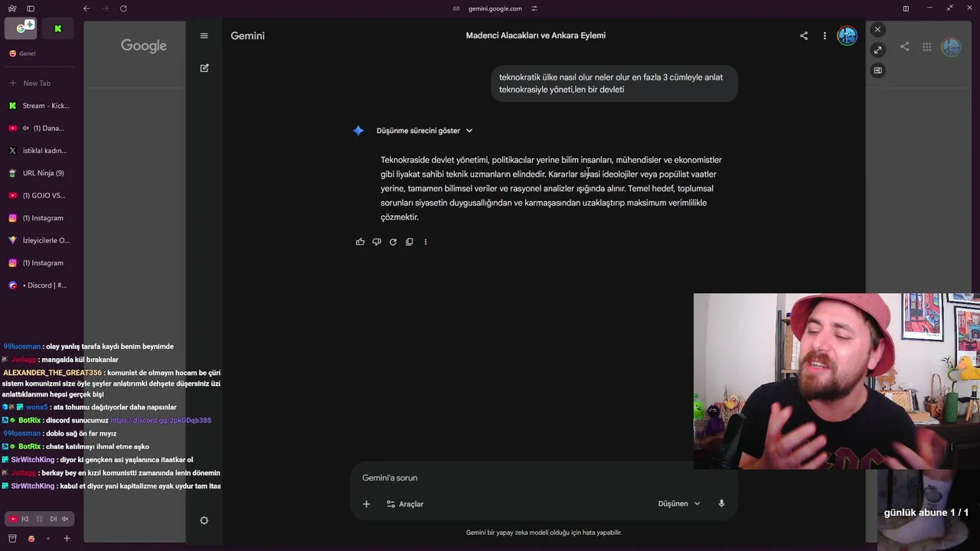Image resolution: width=980 pixels, height=551 pixels.
Task: Copy link icon left of gemini.google.com
Action: pos(456,8)
